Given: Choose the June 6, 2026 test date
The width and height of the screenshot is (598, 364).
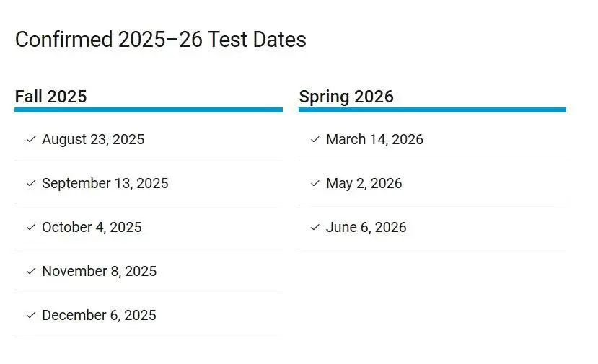Looking at the screenshot, I should pyautogui.click(x=366, y=227).
